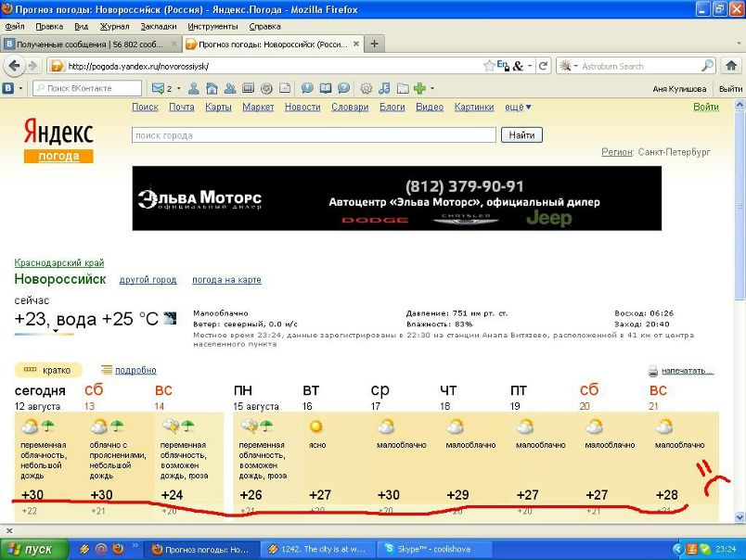Viewport: 746px width, 560px height.
Task: Open the Закладки menu
Action: [x=160, y=27]
